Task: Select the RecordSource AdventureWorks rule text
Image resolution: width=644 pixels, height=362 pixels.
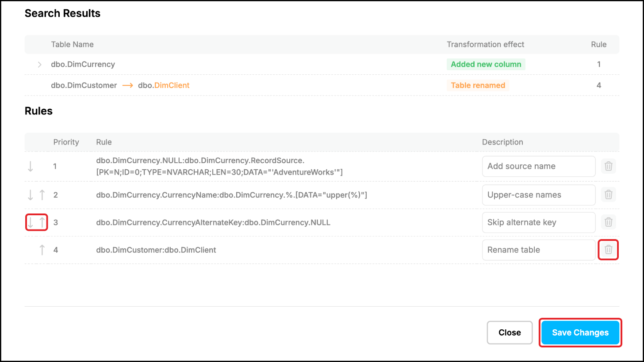Action: (220, 166)
